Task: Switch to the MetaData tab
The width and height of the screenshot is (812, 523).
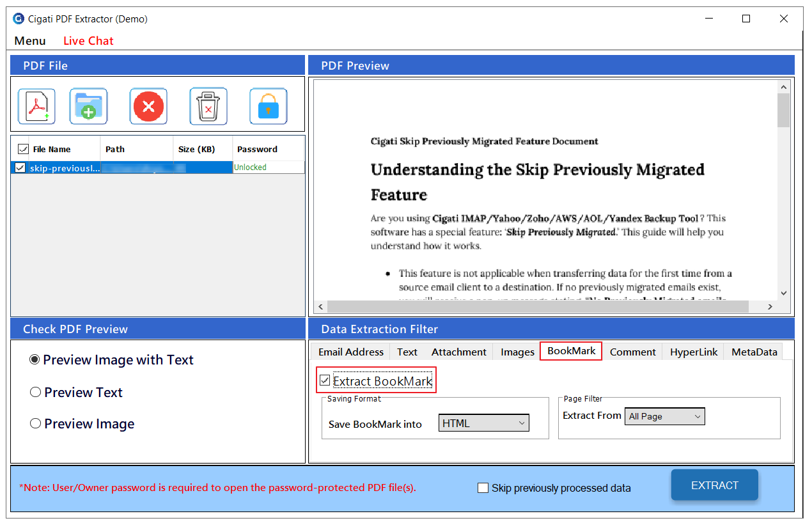Action: click(x=754, y=352)
